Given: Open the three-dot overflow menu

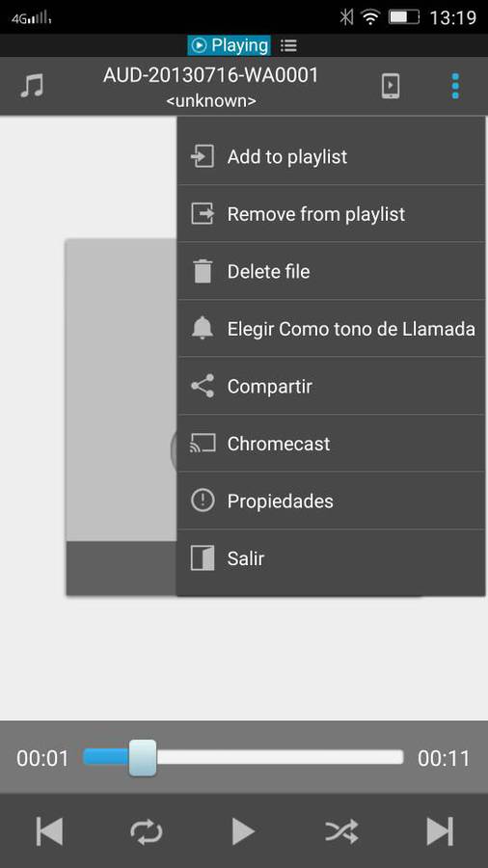Looking at the screenshot, I should pyautogui.click(x=455, y=87).
